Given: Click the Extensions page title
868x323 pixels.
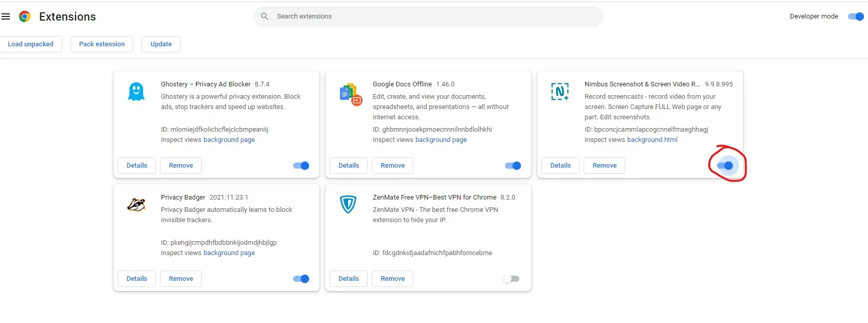Looking at the screenshot, I should click(67, 16).
